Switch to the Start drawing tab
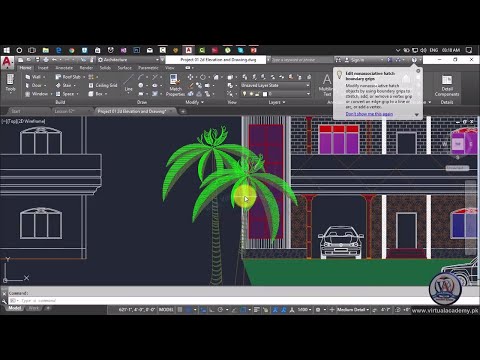 [x=16, y=111]
